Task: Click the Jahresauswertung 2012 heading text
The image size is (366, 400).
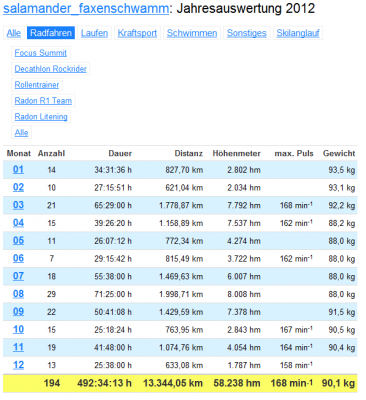Action: 246,8
